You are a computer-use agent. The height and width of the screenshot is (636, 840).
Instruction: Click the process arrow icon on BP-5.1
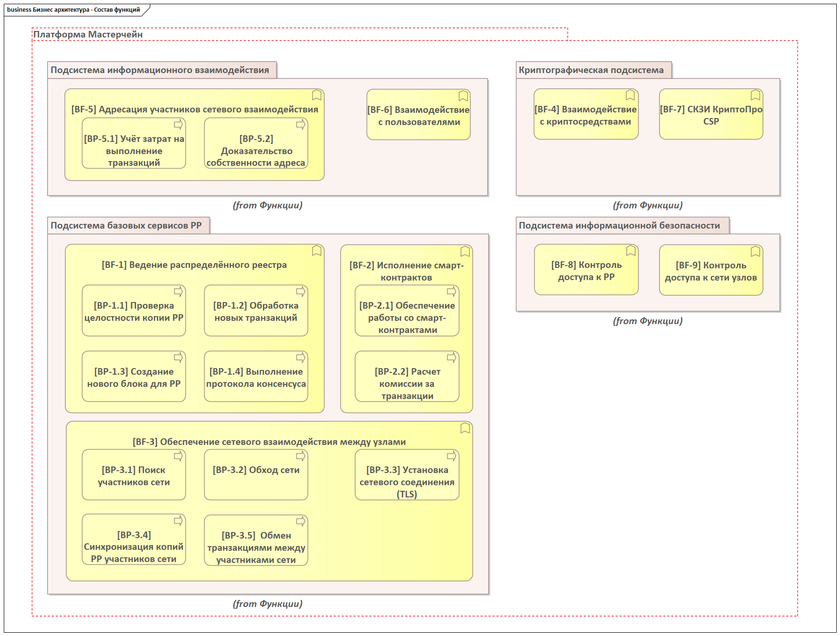click(x=178, y=124)
